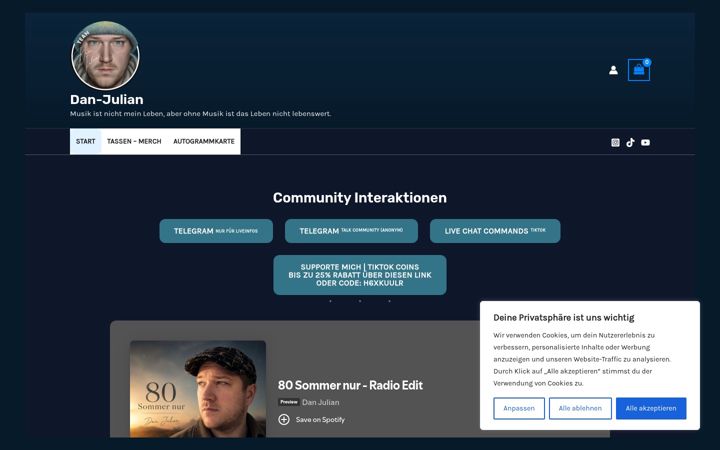720x450 pixels.
Task: Click the Deine Privatsphäre ist uns wichtig heading
Action: tap(563, 318)
